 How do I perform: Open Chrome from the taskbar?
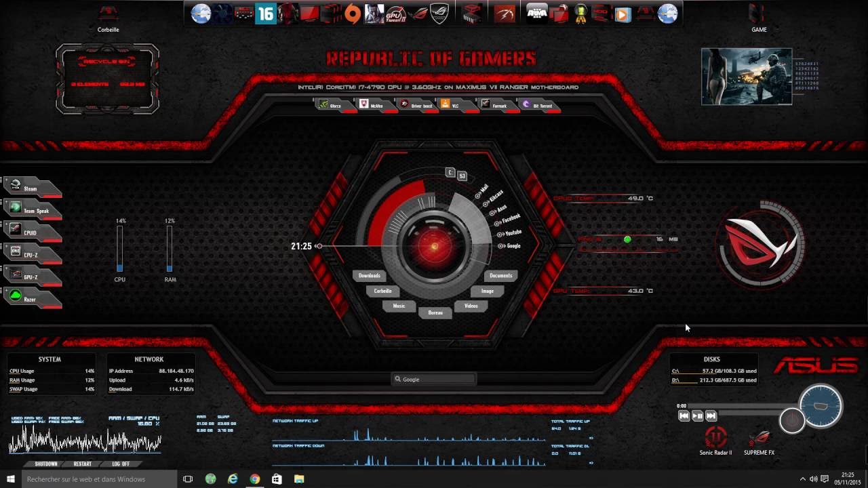coord(254,479)
